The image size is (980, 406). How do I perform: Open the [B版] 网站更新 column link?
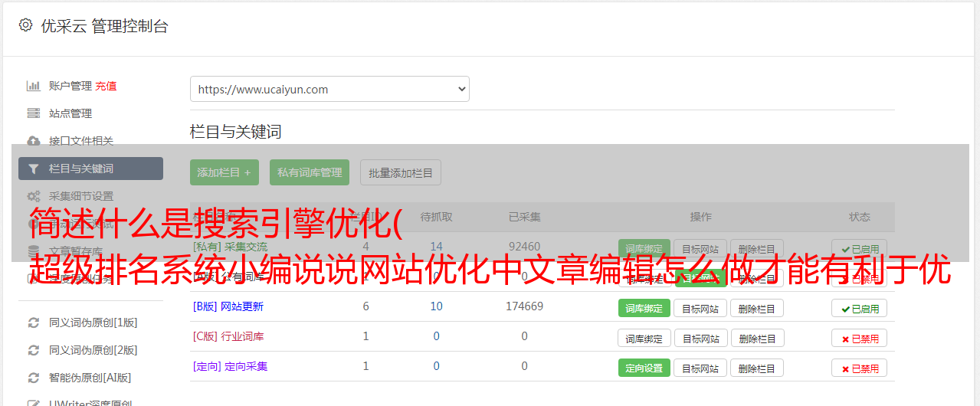228,306
